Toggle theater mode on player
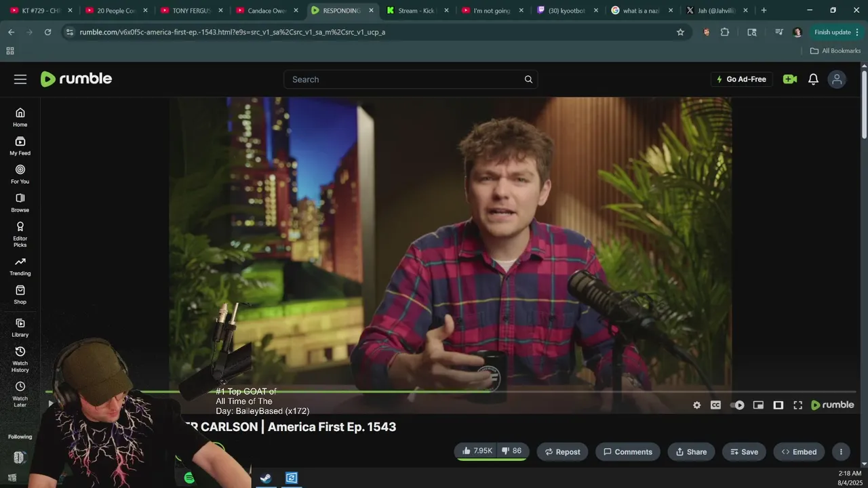Image resolution: width=868 pixels, height=488 pixels. pos(778,405)
